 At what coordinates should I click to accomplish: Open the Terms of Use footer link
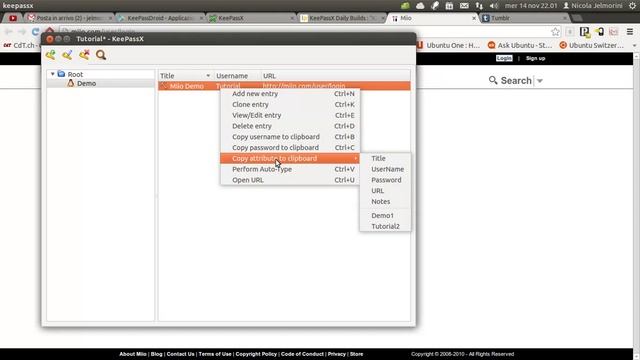[x=215, y=354]
